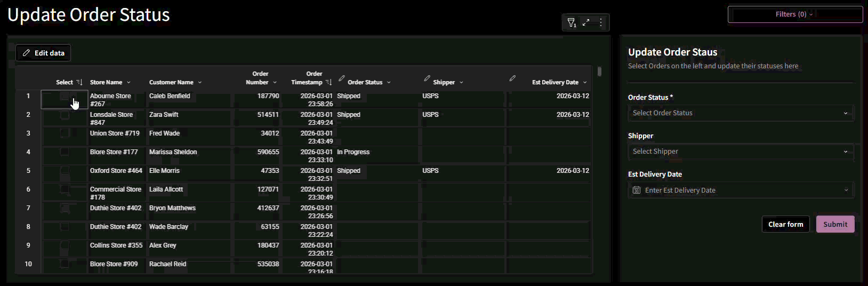
Task: Open the Select Order Status dropdown
Action: (x=740, y=113)
